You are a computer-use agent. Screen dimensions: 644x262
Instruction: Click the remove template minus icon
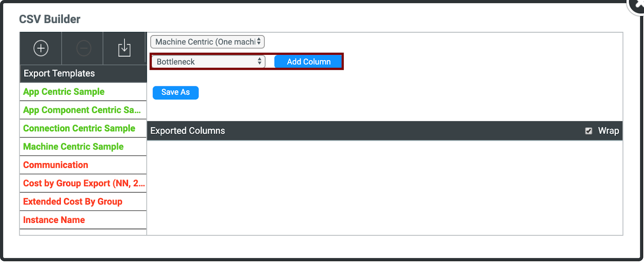tap(84, 48)
